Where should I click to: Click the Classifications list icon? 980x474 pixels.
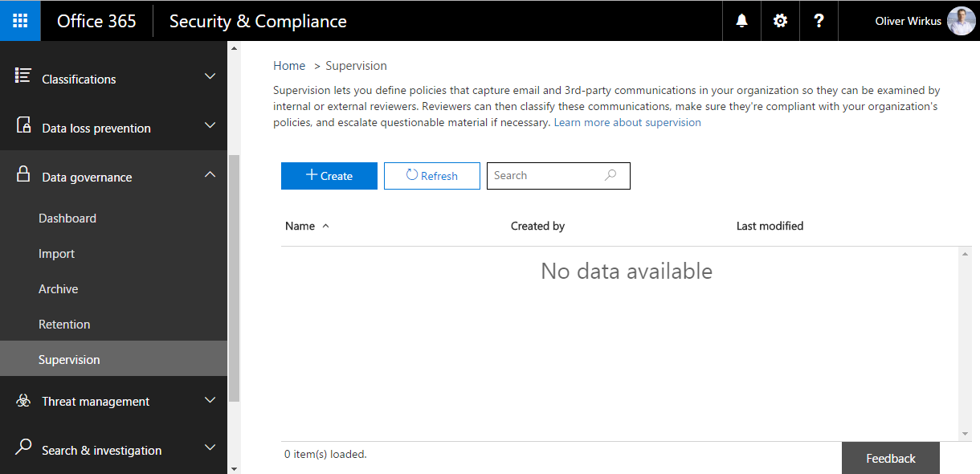tap(23, 76)
